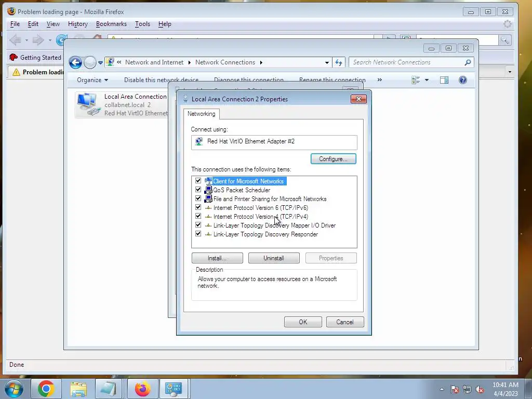Click Getting Started bookmark in Firefox
This screenshot has width=532, height=399.
click(x=35, y=57)
